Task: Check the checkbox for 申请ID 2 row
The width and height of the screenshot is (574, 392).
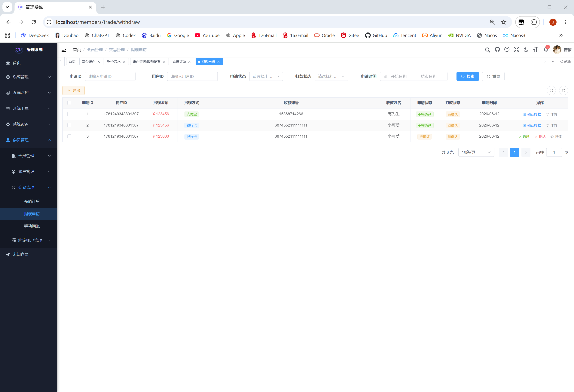Action: 69,125
